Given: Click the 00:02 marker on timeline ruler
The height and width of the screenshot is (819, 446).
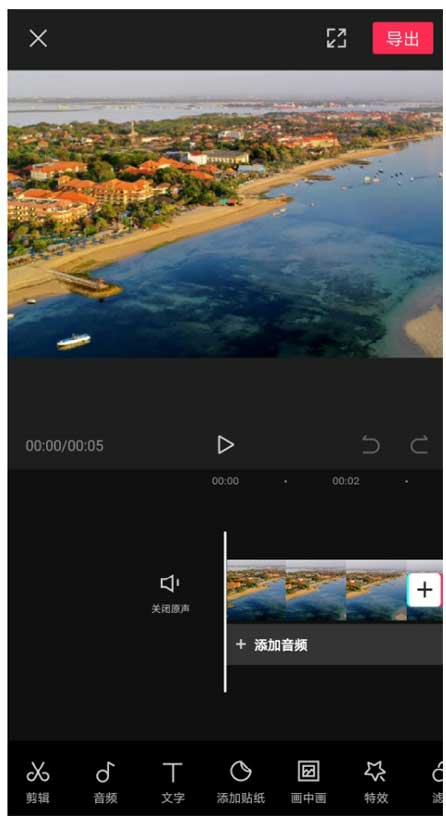Looking at the screenshot, I should click(x=346, y=481).
